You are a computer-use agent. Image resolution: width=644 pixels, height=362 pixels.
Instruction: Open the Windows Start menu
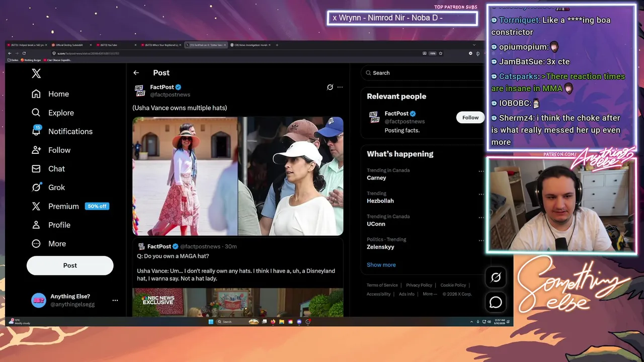click(211, 322)
